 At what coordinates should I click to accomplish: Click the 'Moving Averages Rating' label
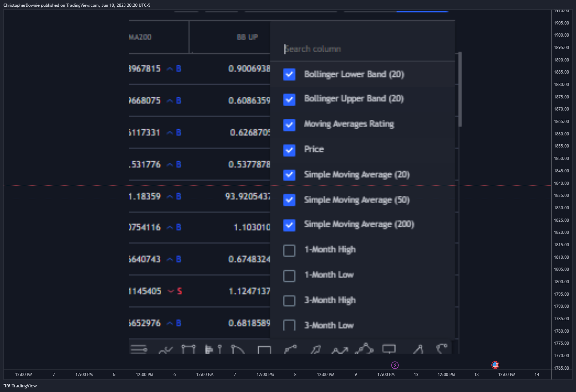[x=349, y=124]
